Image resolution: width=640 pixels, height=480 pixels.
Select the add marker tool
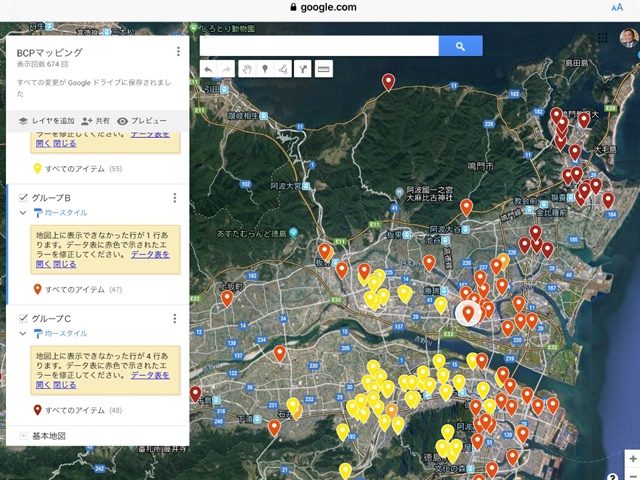[x=265, y=70]
